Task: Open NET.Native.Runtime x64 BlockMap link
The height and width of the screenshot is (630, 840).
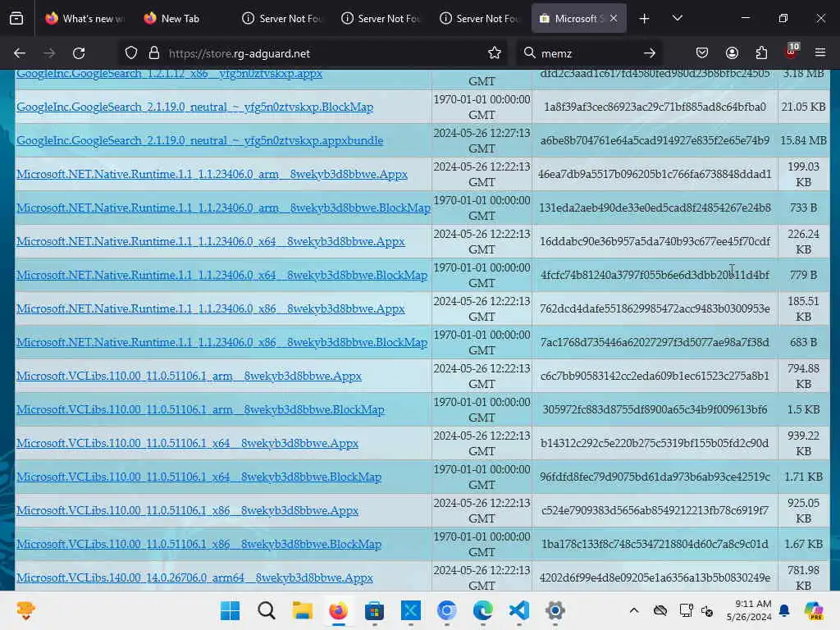Action: [x=221, y=275]
